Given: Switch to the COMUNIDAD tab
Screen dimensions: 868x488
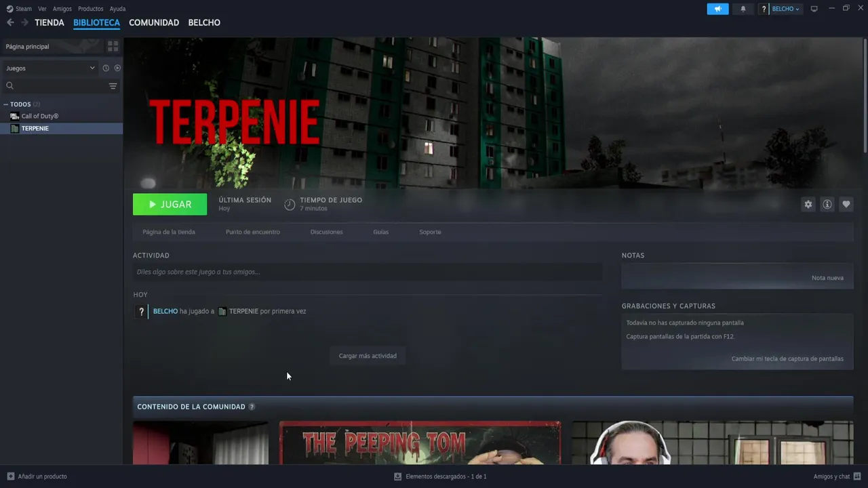Looking at the screenshot, I should 154,22.
